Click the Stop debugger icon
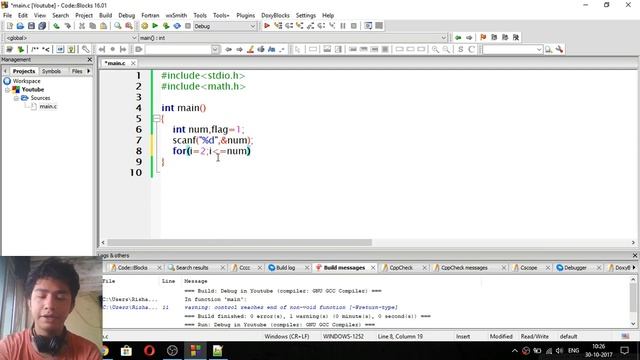Image resolution: width=640 pixels, height=360 pixels. click(x=354, y=26)
